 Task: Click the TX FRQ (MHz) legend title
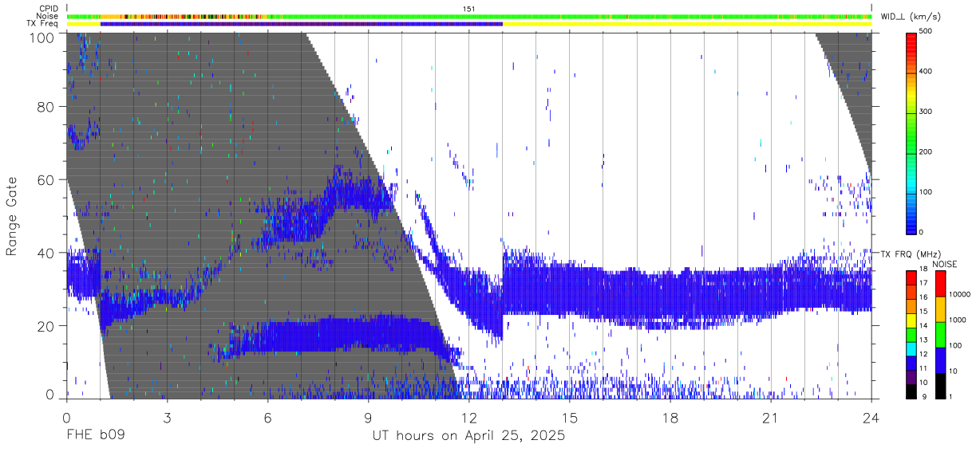click(912, 254)
